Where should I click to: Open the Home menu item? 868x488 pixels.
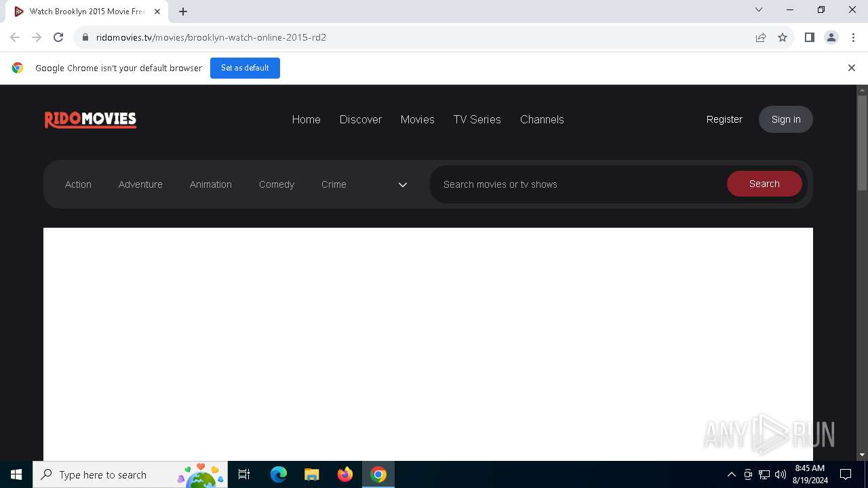click(x=306, y=119)
